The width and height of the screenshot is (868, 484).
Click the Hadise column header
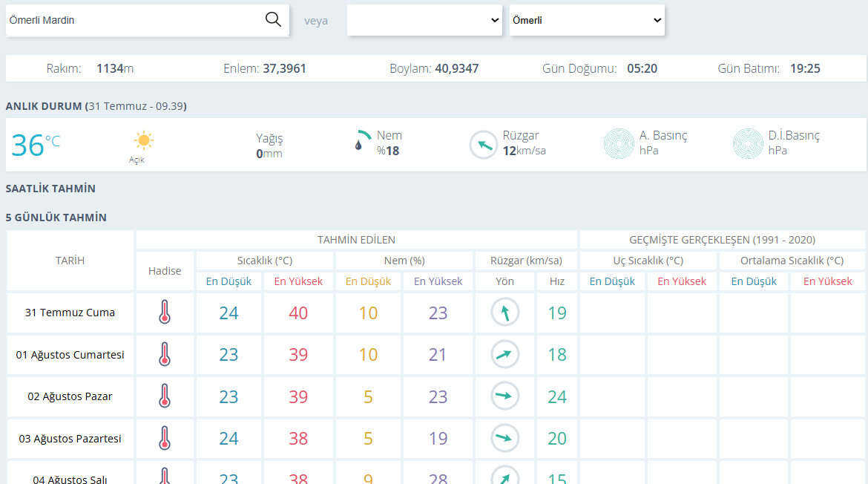point(165,271)
